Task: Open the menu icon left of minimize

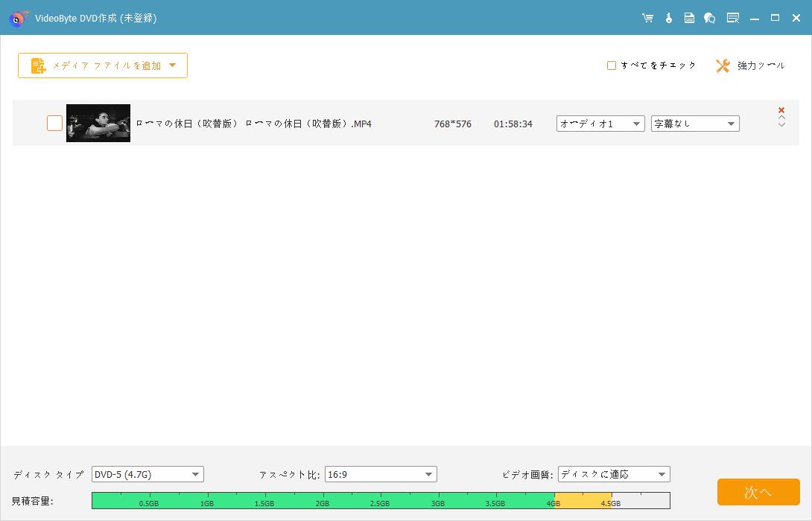Action: pyautogui.click(x=733, y=18)
